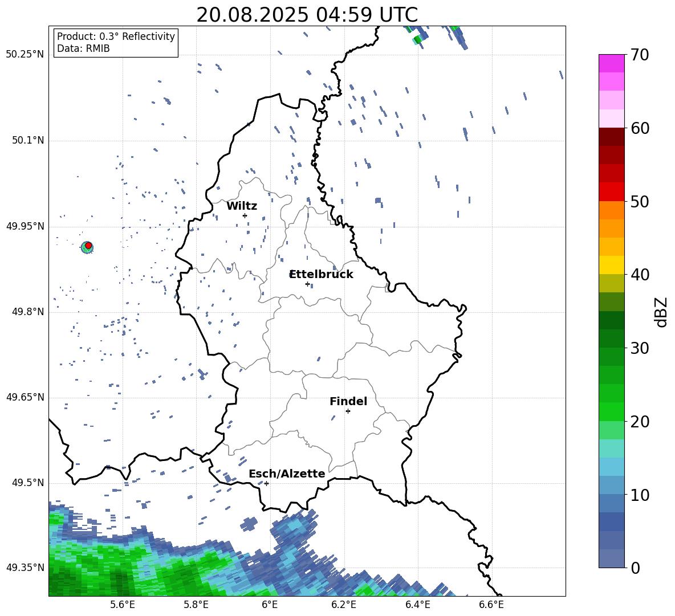
Task: Click the 6.4°E longitude label
Action: pyautogui.click(x=418, y=605)
